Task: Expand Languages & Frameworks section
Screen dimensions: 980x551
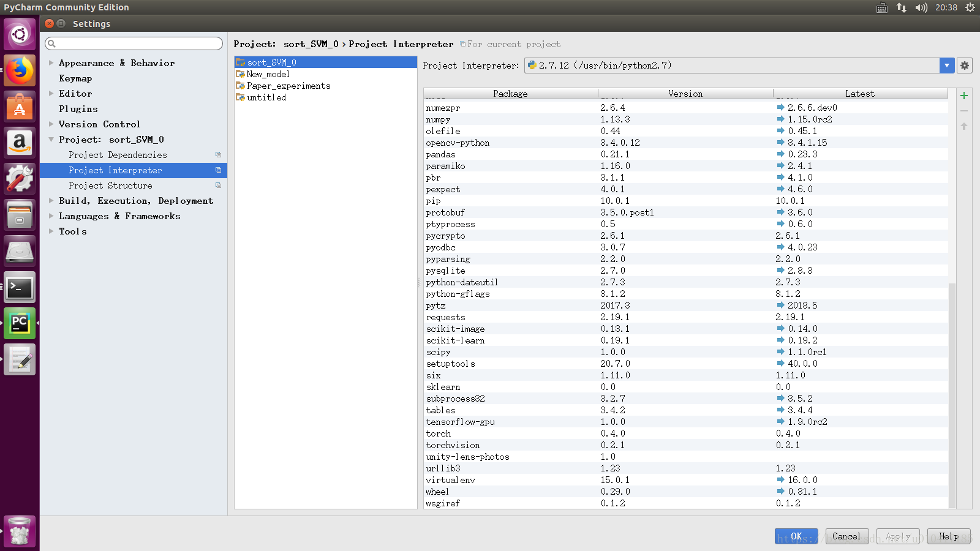Action: click(51, 216)
